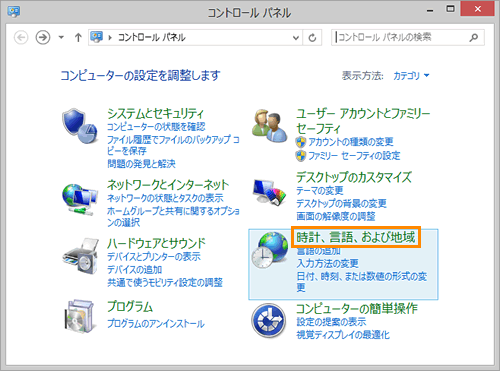Open the カテゴリ view-by dropdown
This screenshot has height=371, width=500.
click(x=411, y=76)
